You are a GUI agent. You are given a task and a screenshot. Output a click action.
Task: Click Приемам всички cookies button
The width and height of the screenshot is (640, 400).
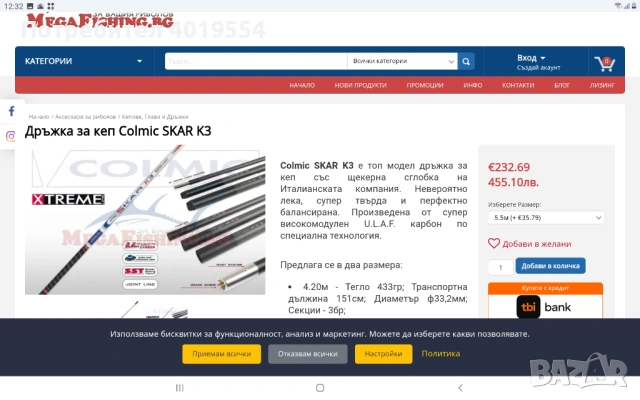222,354
